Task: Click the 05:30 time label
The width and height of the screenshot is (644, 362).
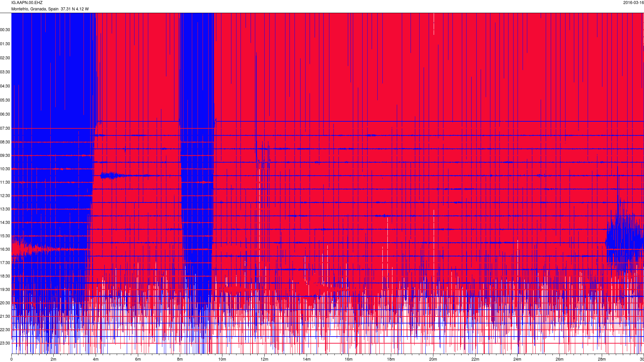Action: [x=5, y=100]
